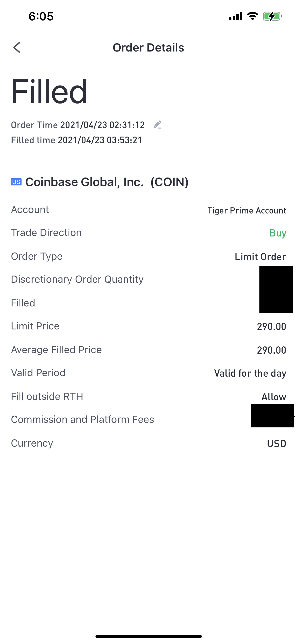Tap Allow next to Fill outside RTH

tap(274, 397)
